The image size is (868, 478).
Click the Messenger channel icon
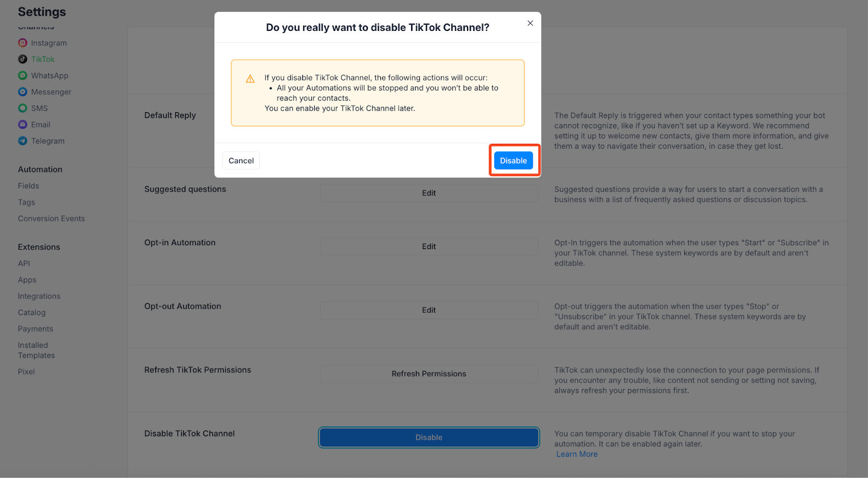coord(22,92)
